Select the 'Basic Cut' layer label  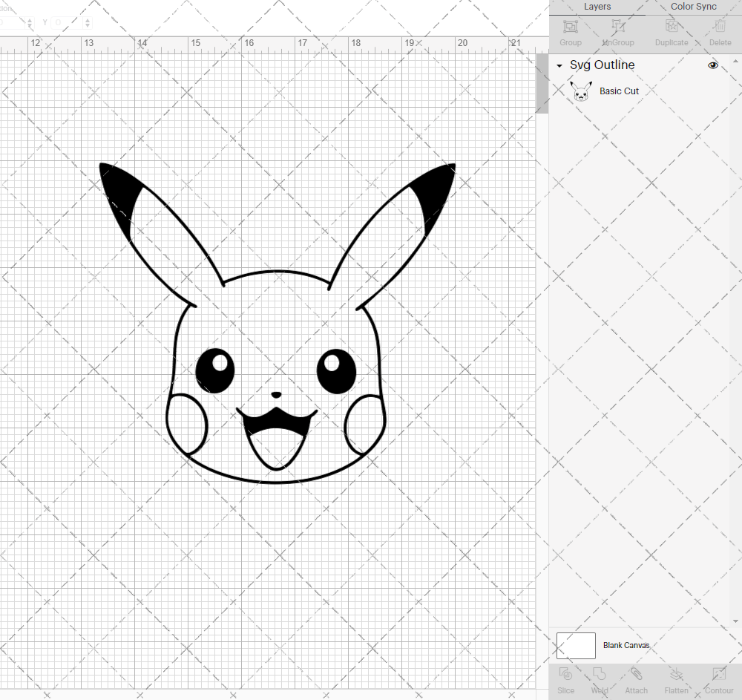coord(619,91)
